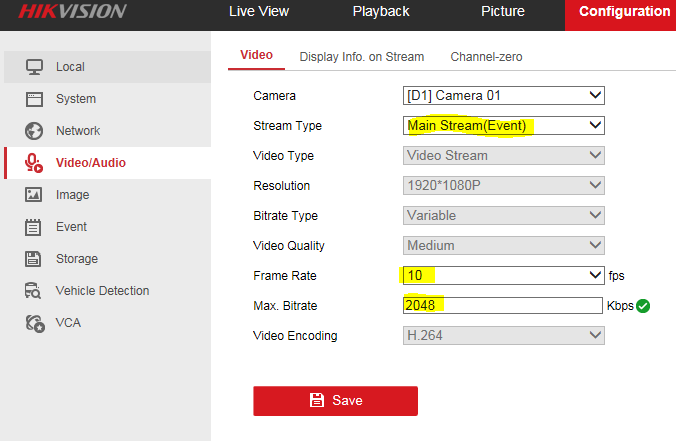Click the System icon in sidebar

pyautogui.click(x=34, y=99)
